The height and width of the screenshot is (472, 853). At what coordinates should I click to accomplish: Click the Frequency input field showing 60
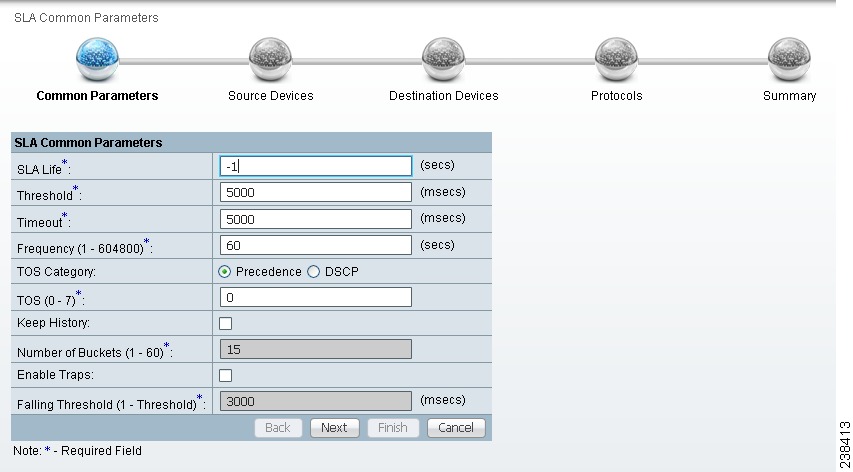[316, 245]
